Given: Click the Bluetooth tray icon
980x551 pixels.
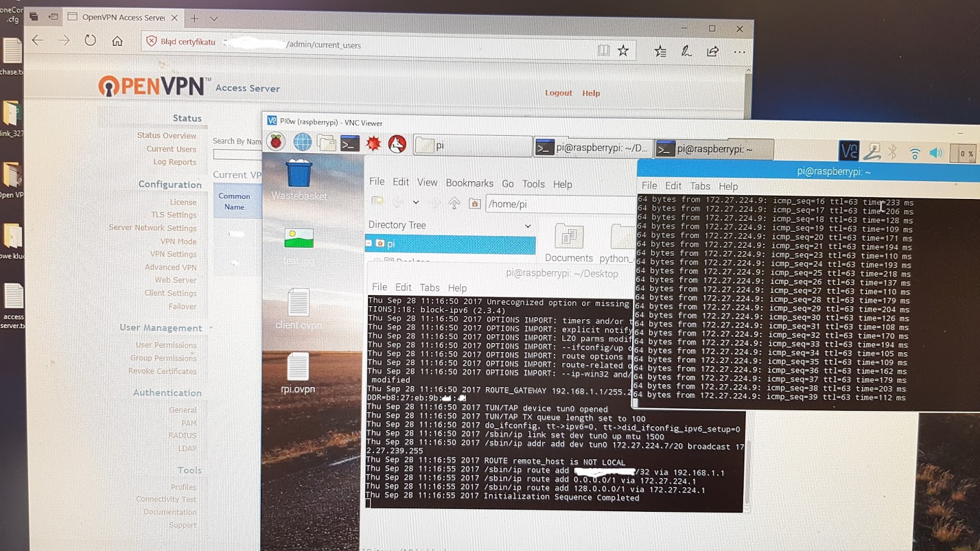Looking at the screenshot, I should 892,152.
